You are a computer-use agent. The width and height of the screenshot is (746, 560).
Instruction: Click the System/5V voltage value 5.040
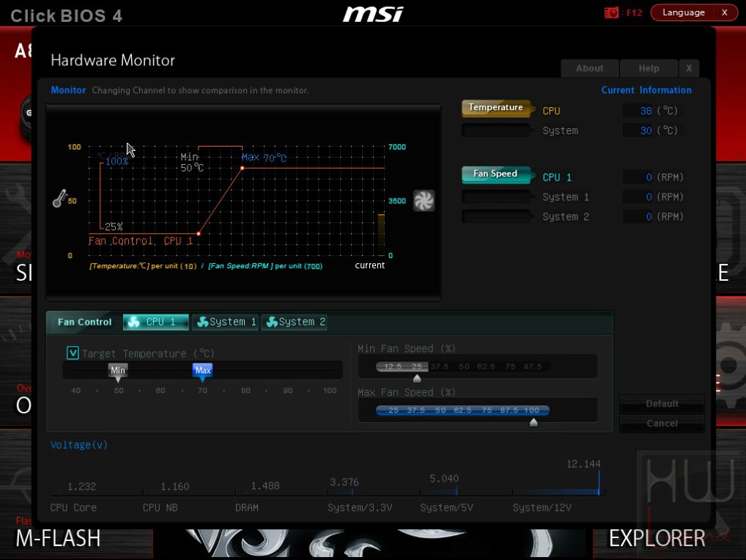click(x=444, y=478)
